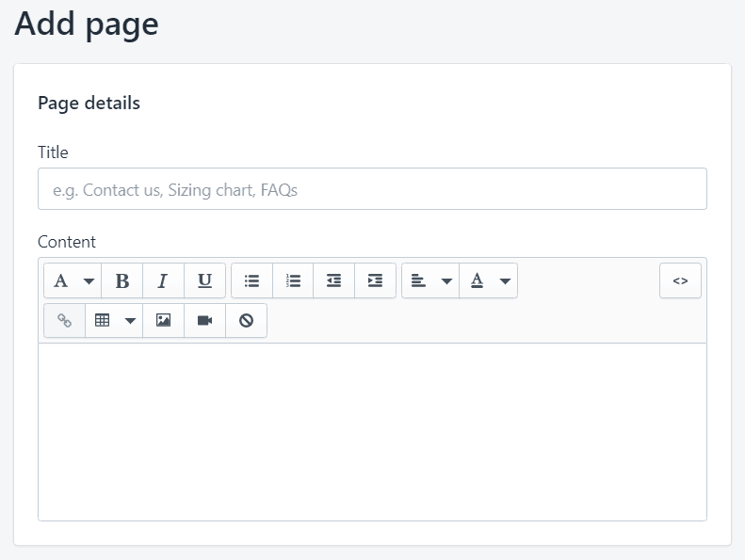This screenshot has height=560, width=745.
Task: Click the insert link icon
Action: [64, 321]
